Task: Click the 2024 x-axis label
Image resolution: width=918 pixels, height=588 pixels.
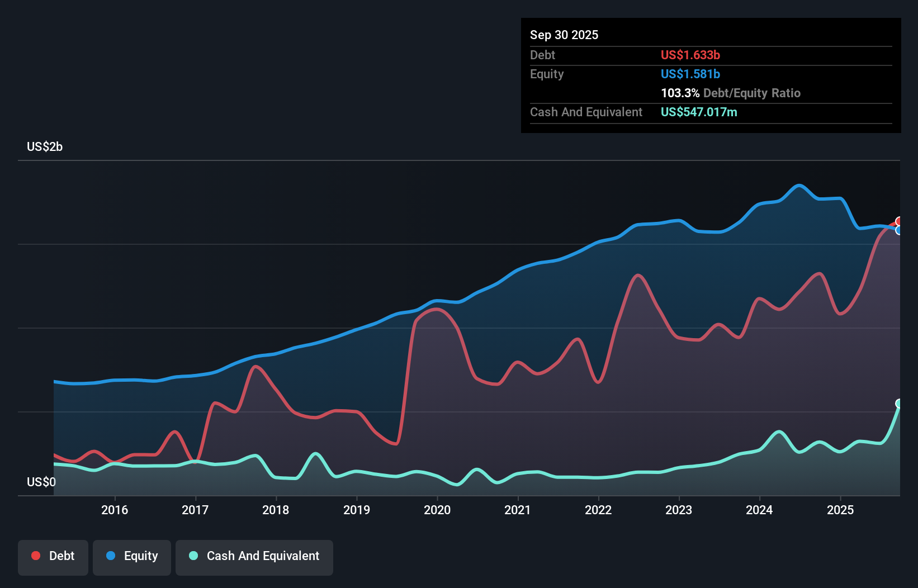Action: pos(759,510)
